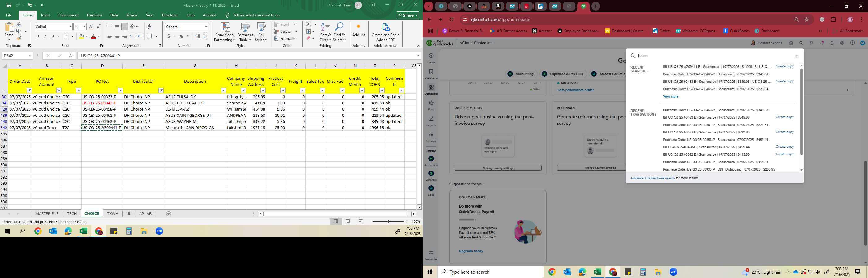This screenshot has height=278, width=868.
Task: Reload the QuickBooks browser page
Action: pyautogui.click(x=452, y=19)
